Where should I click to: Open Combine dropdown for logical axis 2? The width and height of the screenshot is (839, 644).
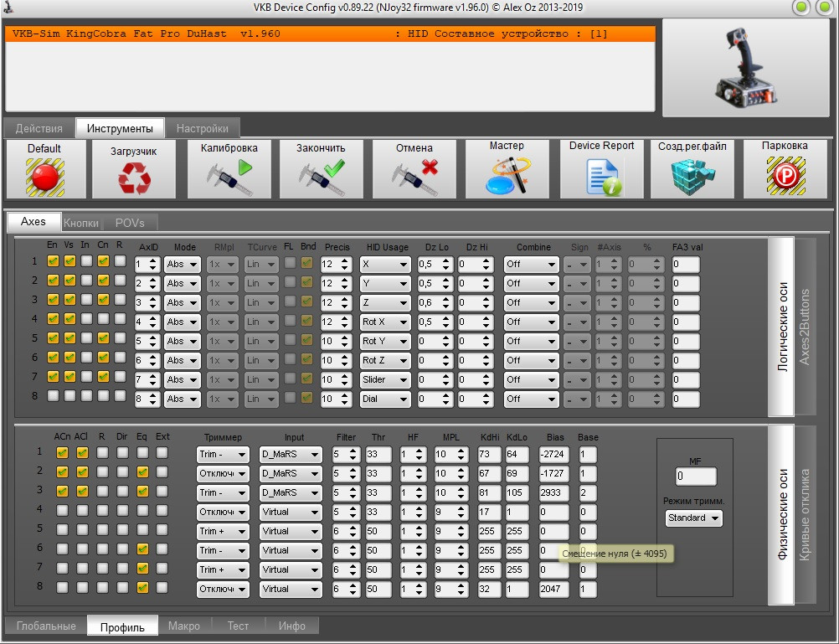point(531,284)
